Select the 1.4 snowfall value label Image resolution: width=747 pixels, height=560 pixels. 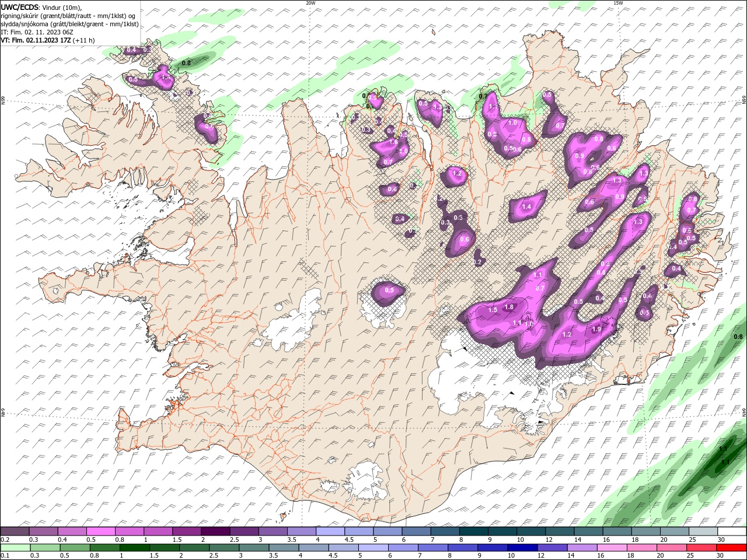526,206
